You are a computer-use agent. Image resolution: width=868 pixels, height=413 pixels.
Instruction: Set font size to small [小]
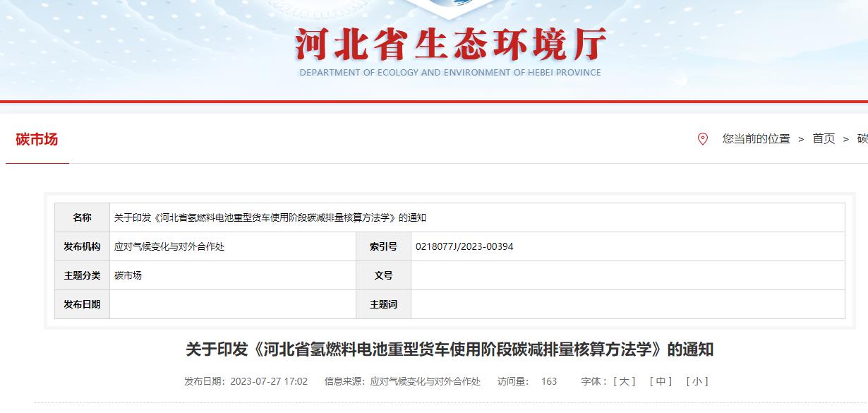[x=697, y=381]
